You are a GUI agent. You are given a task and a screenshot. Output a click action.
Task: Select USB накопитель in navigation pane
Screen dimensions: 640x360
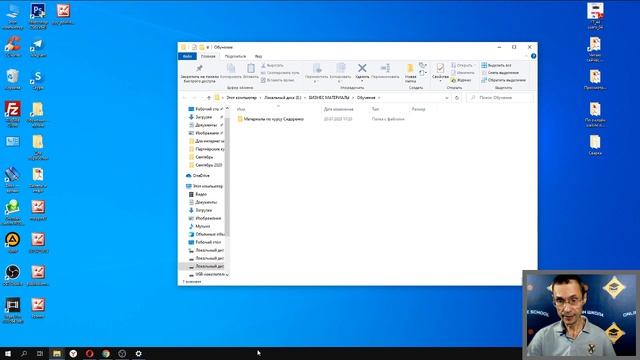point(206,275)
